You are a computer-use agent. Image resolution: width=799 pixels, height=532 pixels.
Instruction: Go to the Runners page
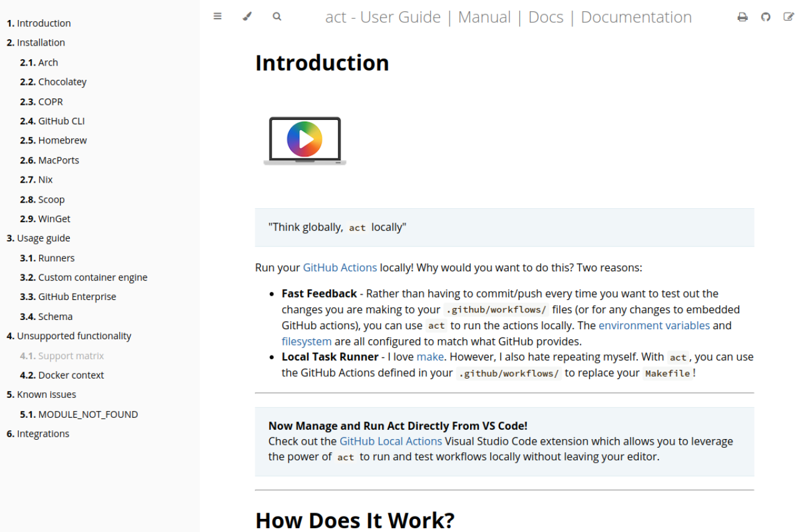pos(56,258)
